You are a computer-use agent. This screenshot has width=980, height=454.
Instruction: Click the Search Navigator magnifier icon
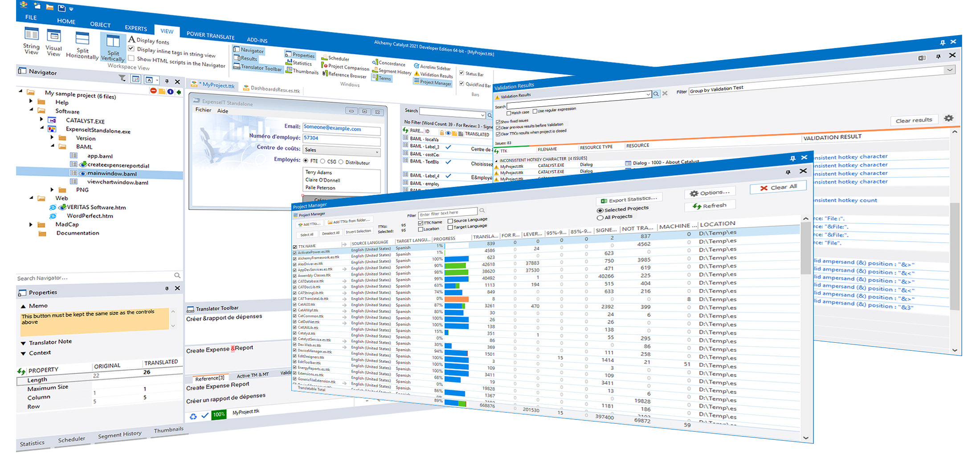click(177, 275)
